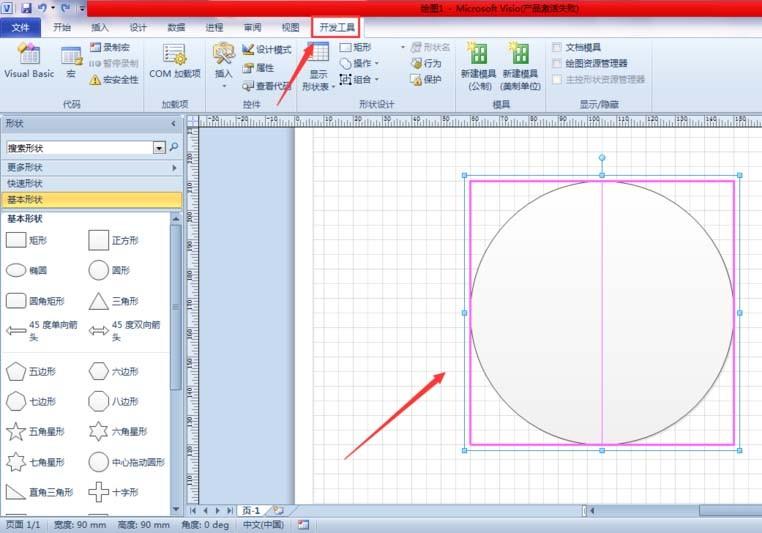
Task: Open the 操作 operations dropdown
Action: pyautogui.click(x=360, y=63)
